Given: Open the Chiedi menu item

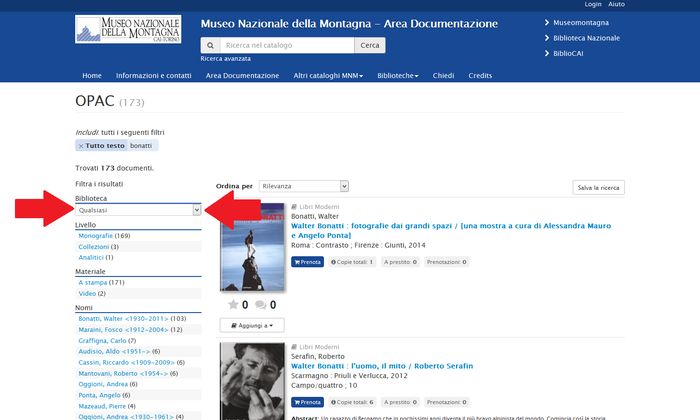Looking at the screenshot, I should click(443, 76).
